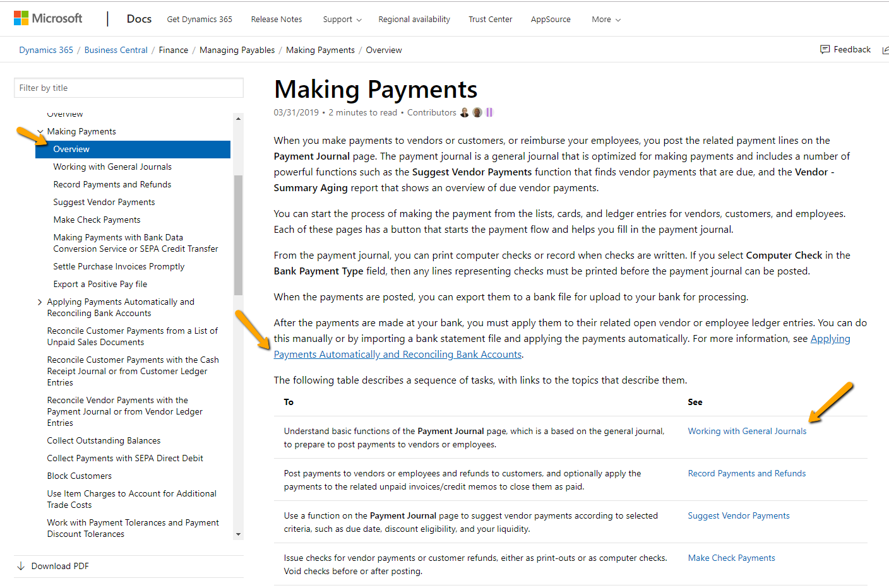
Task: Click the Making Payments page heading
Action: coord(376,90)
